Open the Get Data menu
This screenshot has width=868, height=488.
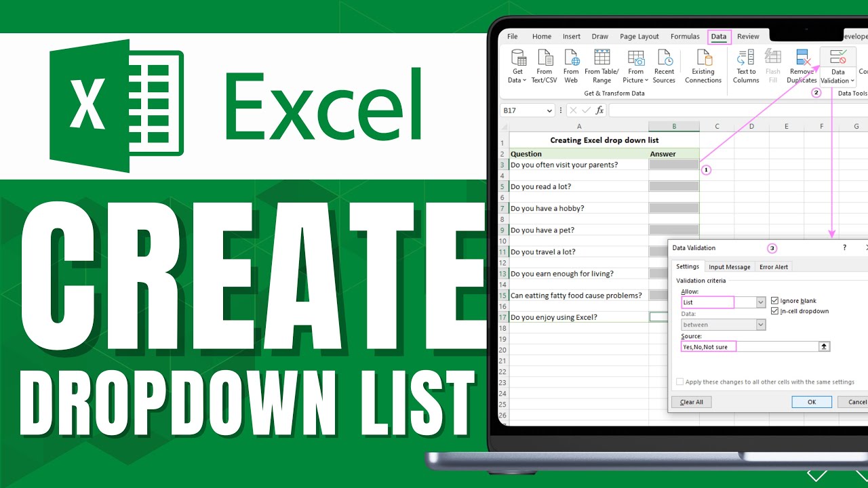click(x=518, y=66)
